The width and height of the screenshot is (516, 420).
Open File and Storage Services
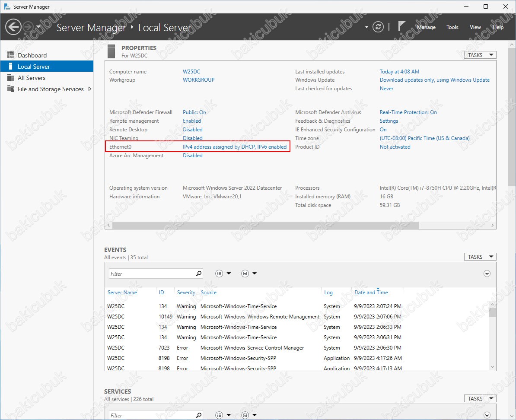(x=51, y=89)
